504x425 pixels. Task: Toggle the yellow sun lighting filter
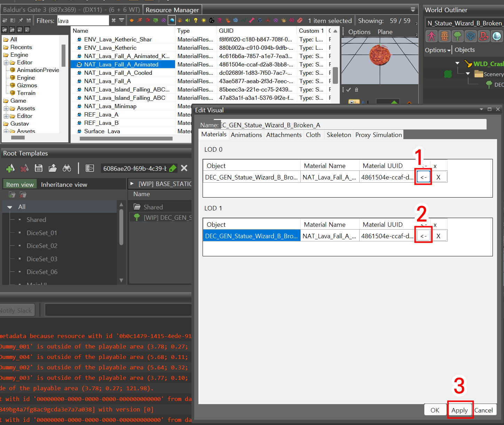[x=204, y=21]
